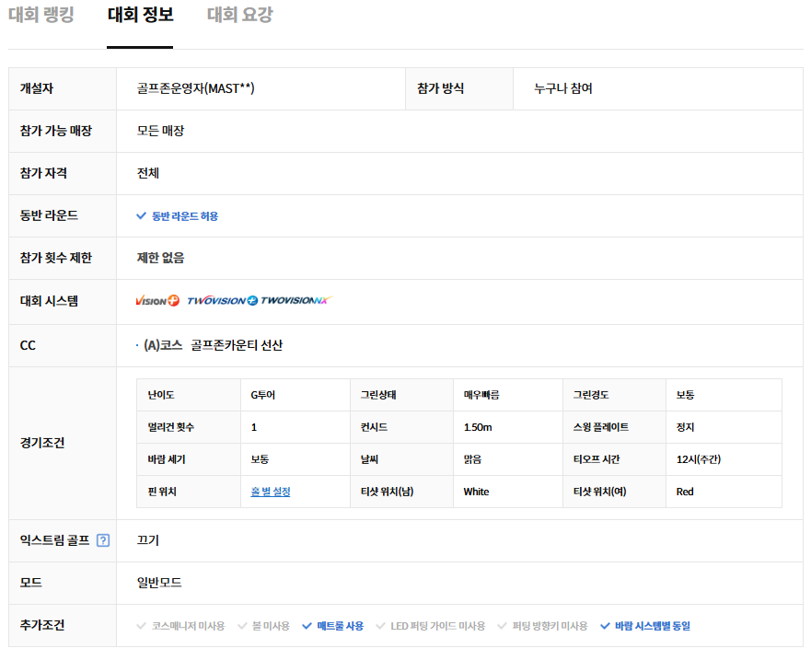Click the 동반 라운드 허용 checkmark icon
Image resolution: width=811 pixels, height=672 pixels.
[x=141, y=216]
